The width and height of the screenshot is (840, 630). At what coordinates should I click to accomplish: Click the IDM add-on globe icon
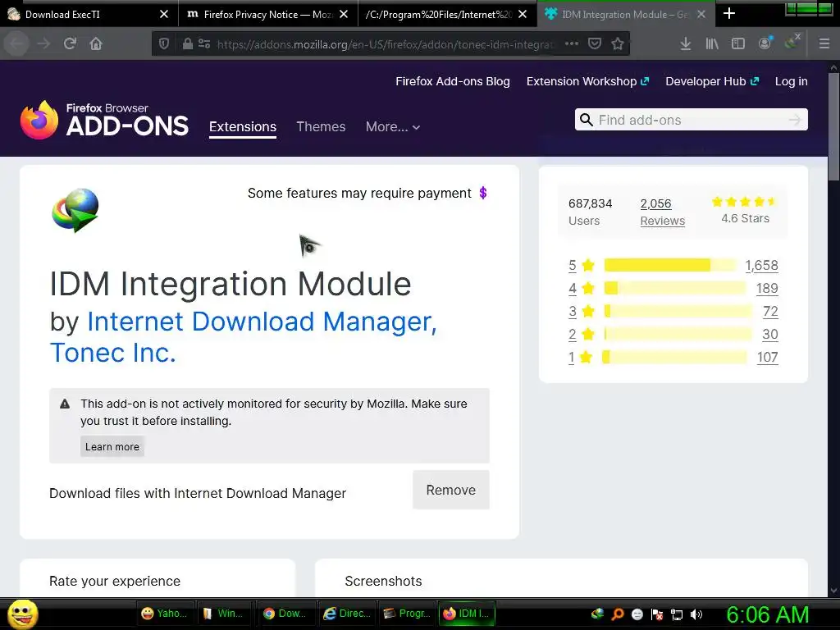pos(75,210)
